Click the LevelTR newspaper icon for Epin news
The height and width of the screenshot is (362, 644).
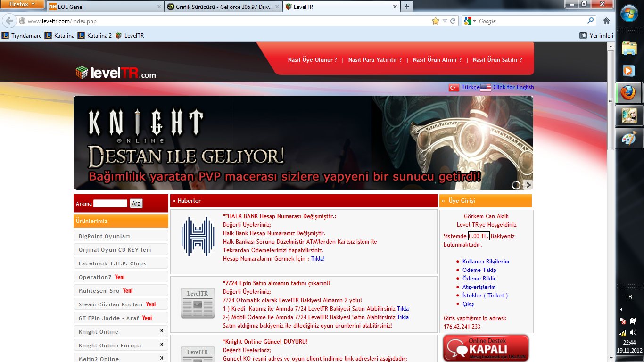click(198, 303)
